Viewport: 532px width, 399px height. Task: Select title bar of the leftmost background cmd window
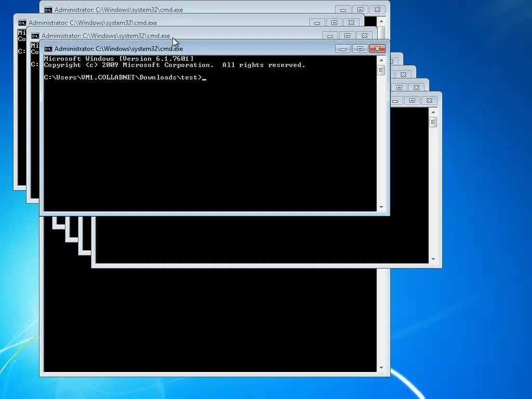tap(93, 23)
